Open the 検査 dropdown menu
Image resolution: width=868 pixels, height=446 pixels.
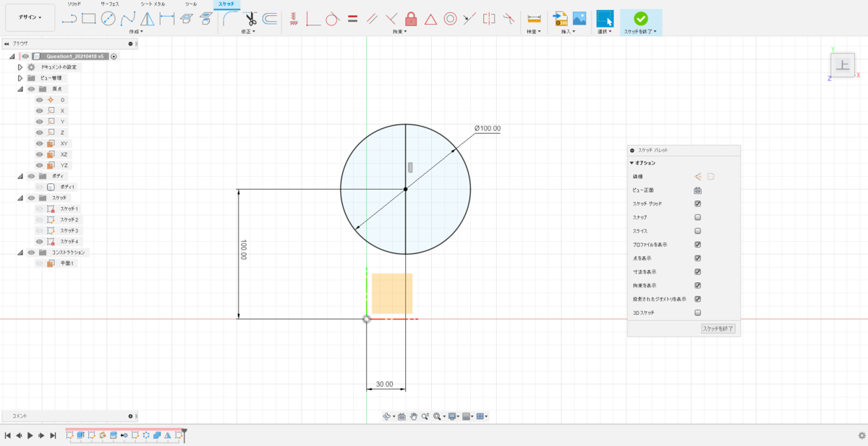pyautogui.click(x=535, y=32)
